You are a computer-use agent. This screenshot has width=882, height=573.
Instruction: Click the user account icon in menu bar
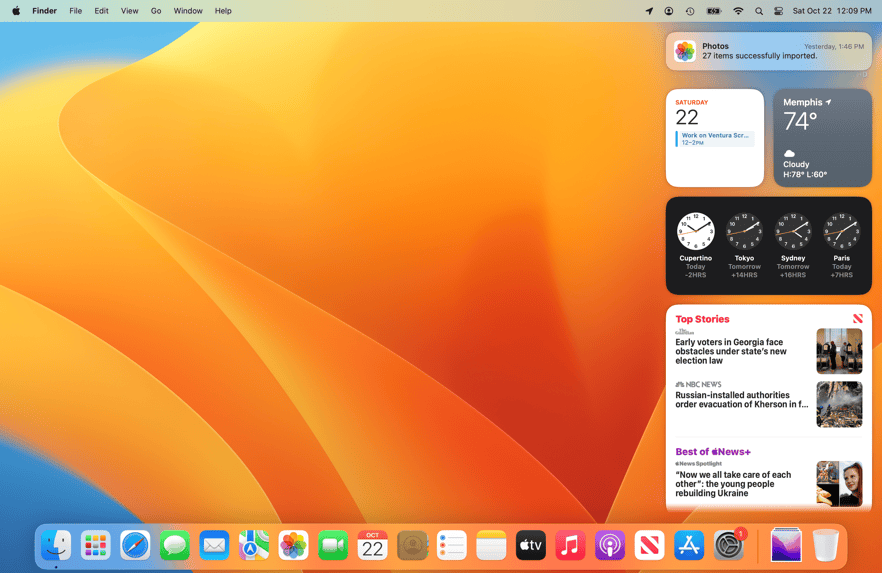pyautogui.click(x=669, y=11)
